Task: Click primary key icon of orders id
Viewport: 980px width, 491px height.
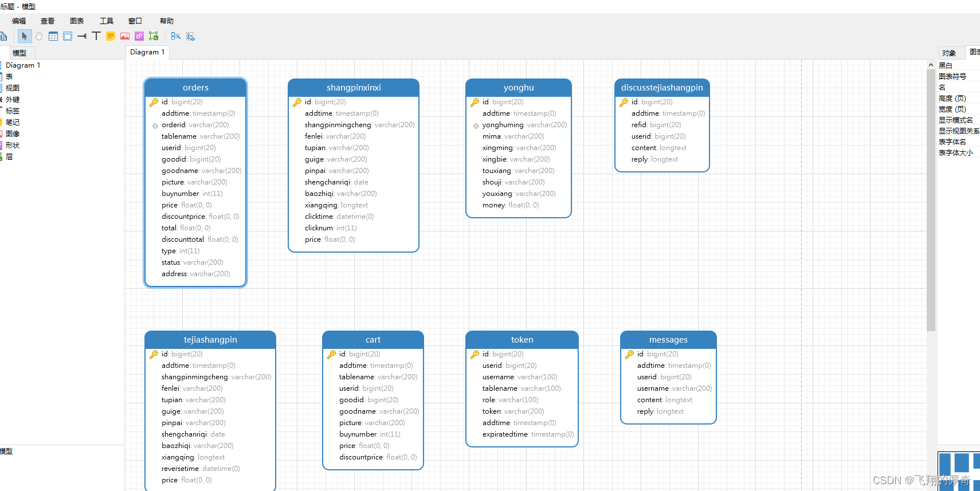Action: 154,102
